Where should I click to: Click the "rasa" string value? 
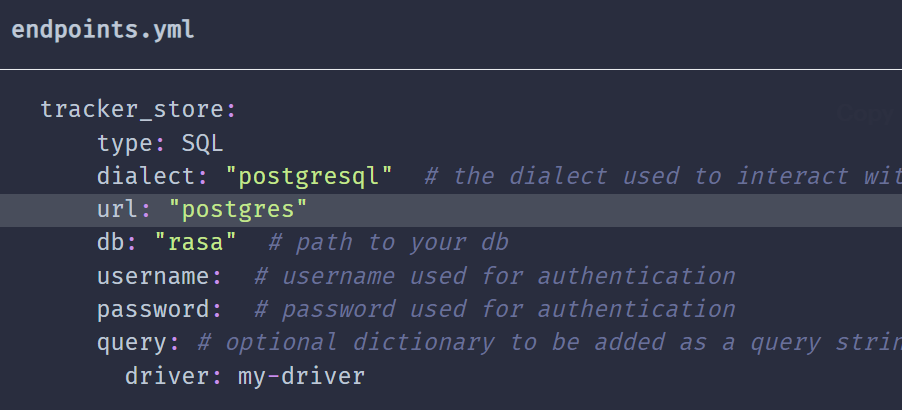click(x=196, y=243)
